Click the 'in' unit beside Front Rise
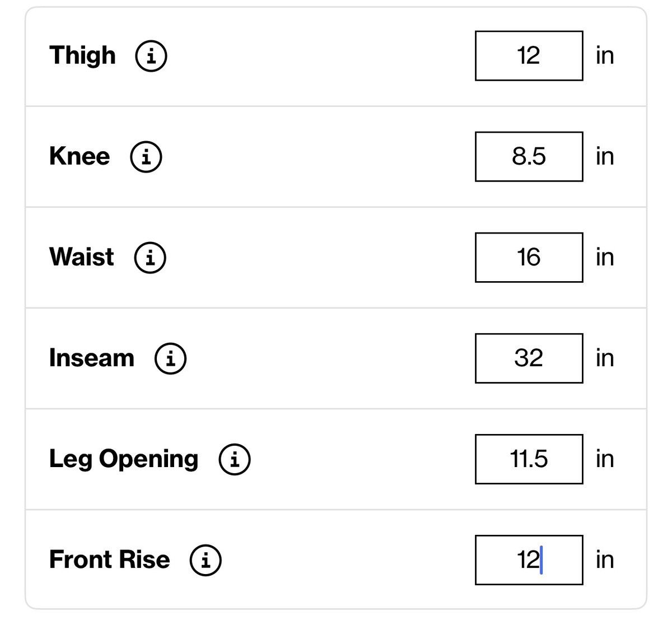Image resolution: width=672 pixels, height=625 pixels. 605,559
